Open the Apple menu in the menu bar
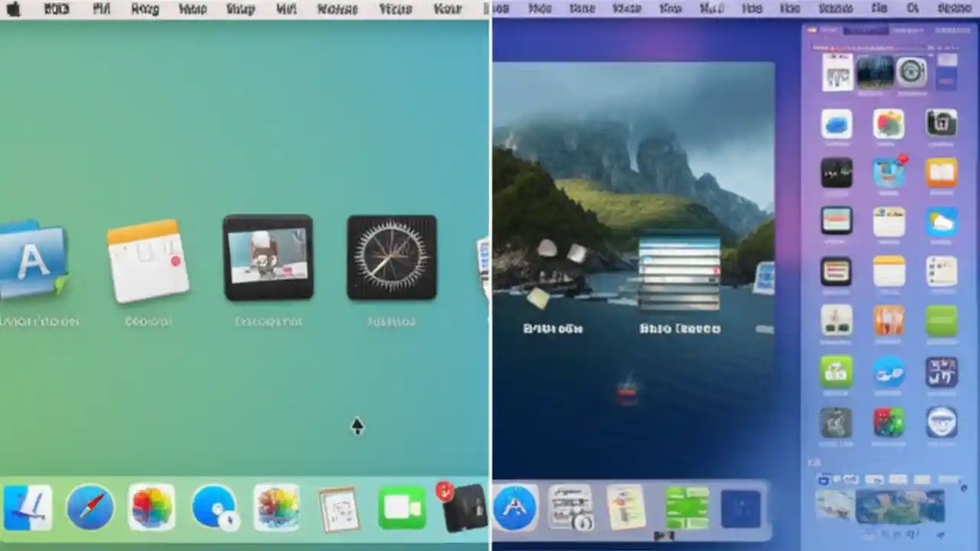The width and height of the screenshot is (980, 551). [12, 9]
